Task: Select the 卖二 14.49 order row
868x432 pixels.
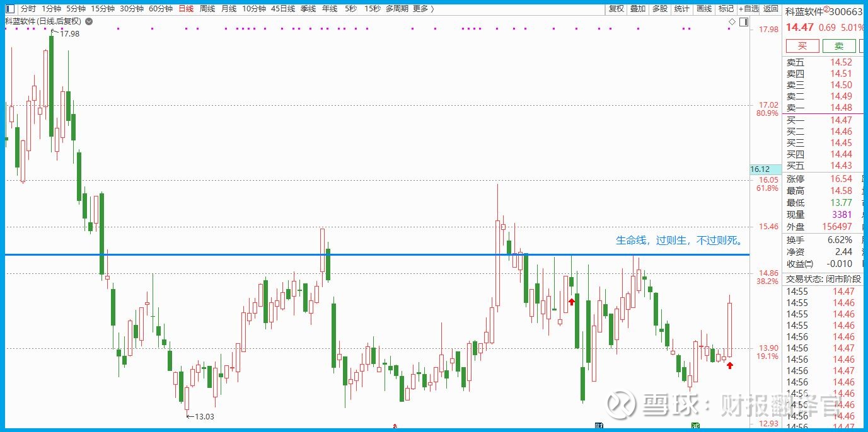Action: click(x=824, y=96)
